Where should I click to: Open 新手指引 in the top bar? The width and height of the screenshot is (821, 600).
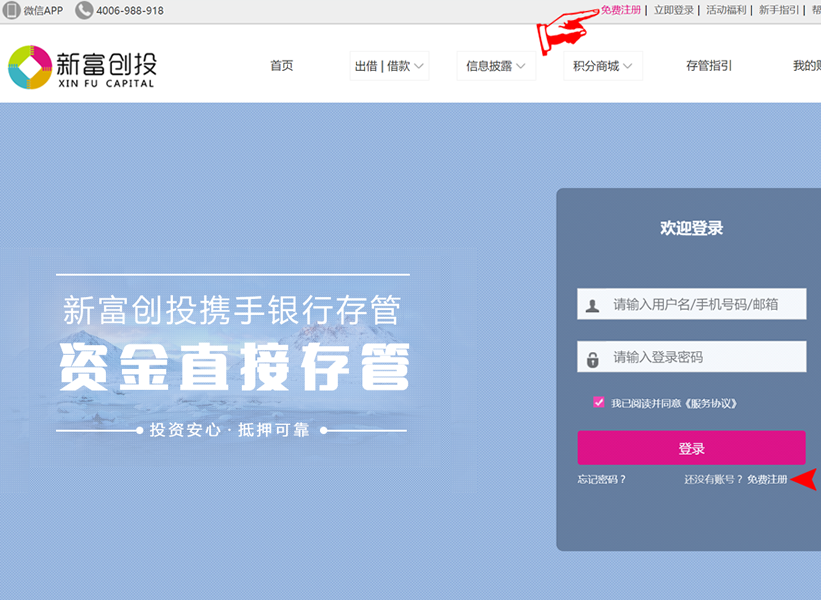(x=779, y=10)
